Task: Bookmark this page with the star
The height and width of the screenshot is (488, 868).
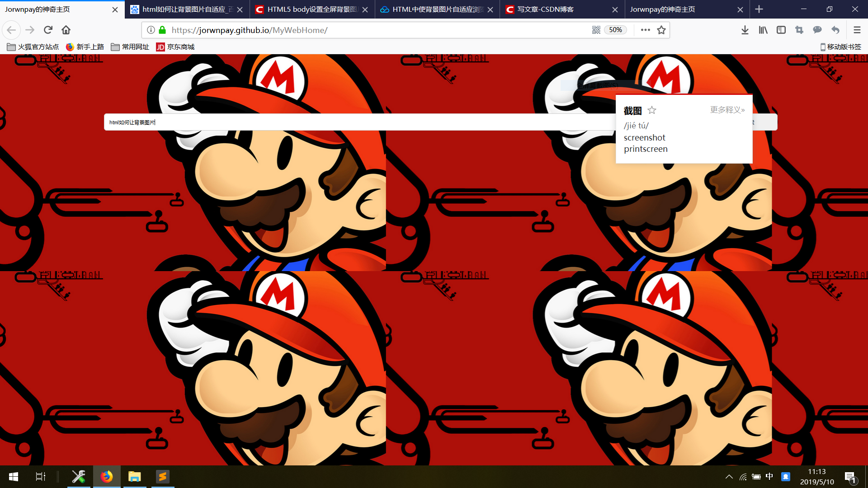Action: [x=661, y=30]
